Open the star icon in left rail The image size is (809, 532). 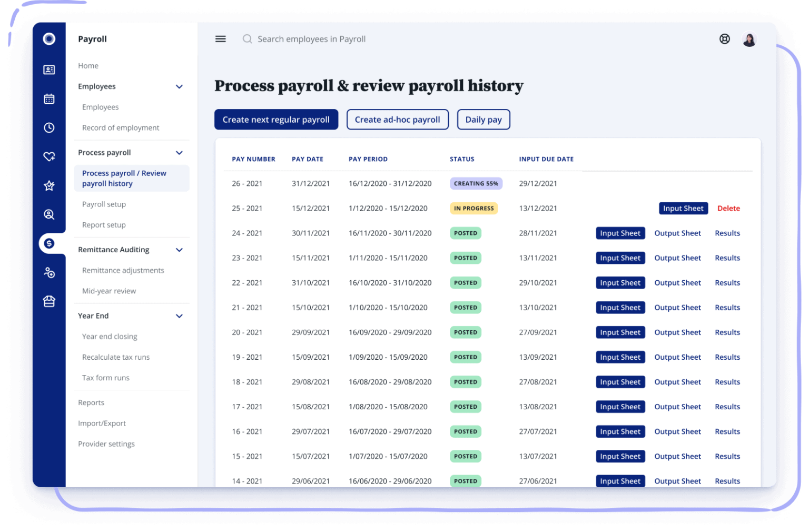(49, 185)
